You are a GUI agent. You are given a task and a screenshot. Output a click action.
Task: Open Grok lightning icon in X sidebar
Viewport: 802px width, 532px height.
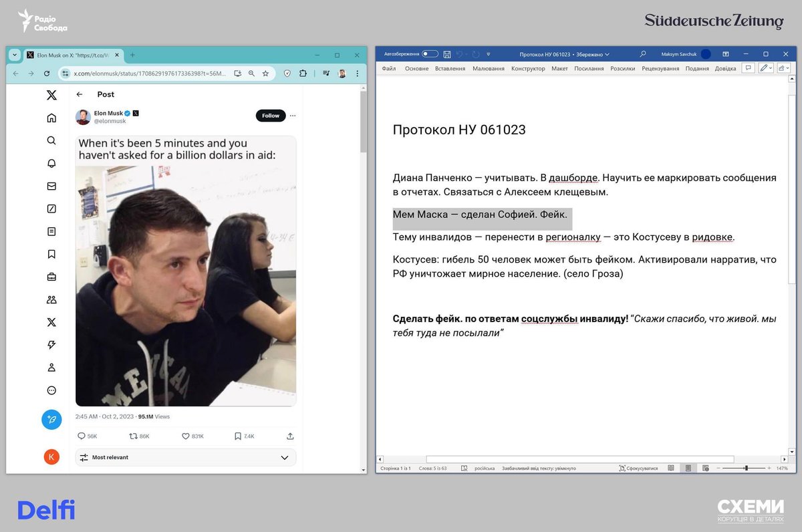pyautogui.click(x=51, y=344)
